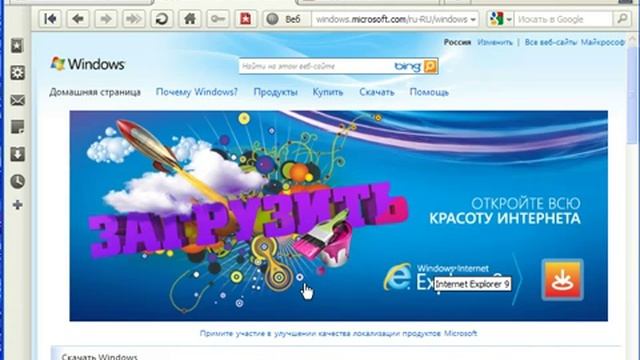
Task: Click the Fast Forward button
Action: (x=133, y=19)
